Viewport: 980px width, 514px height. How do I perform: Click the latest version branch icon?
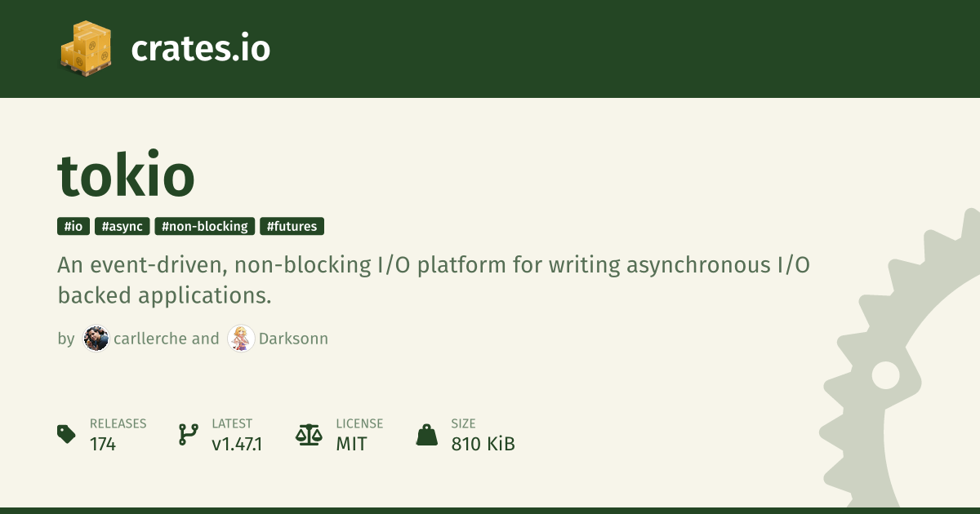pyautogui.click(x=189, y=434)
